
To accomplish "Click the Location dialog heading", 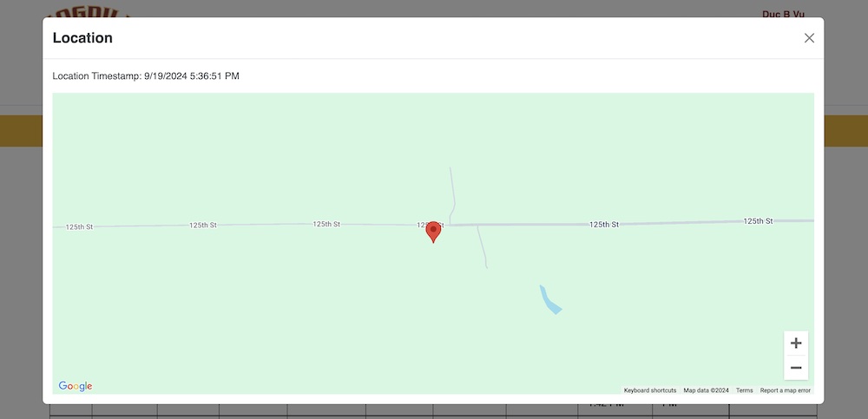I will [82, 37].
